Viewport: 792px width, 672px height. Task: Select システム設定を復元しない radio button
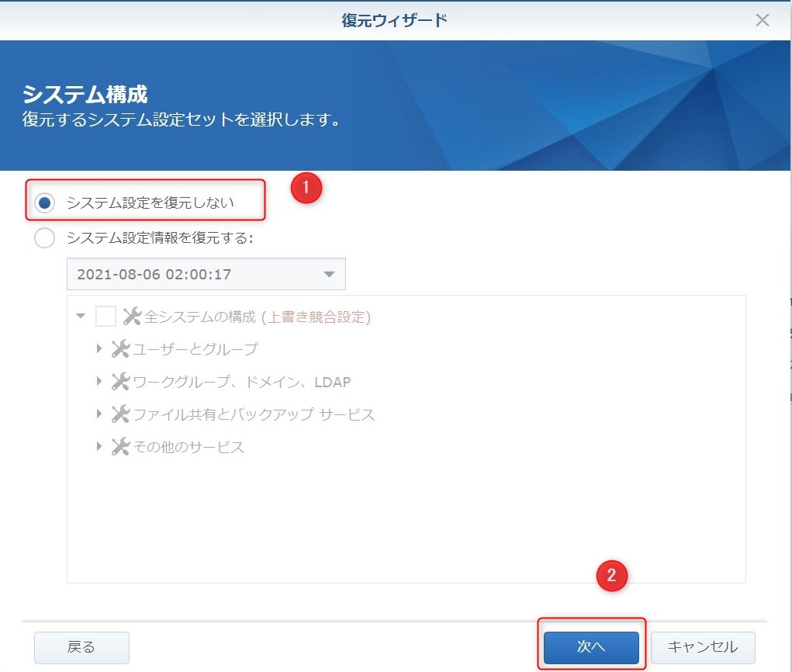coord(45,203)
